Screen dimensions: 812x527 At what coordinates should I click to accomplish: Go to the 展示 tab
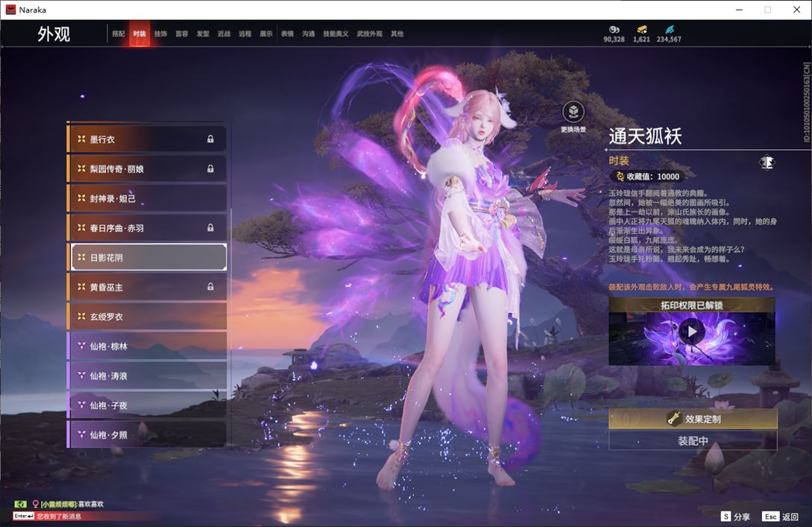coord(266,34)
